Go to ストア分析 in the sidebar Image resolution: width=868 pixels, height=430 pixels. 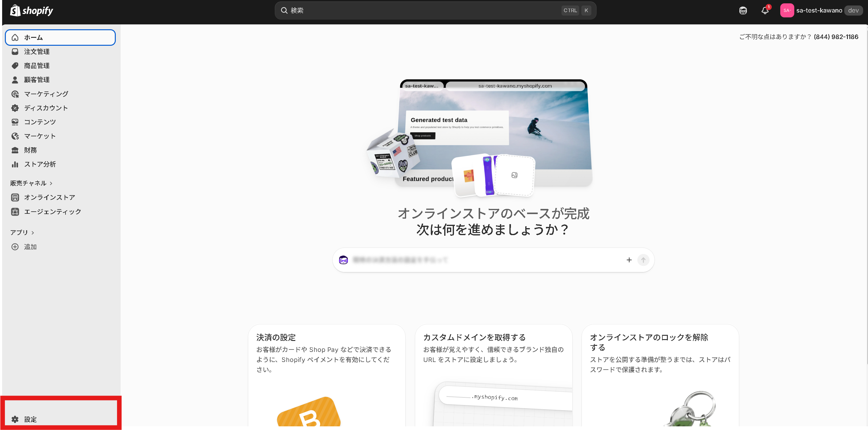pos(60,165)
